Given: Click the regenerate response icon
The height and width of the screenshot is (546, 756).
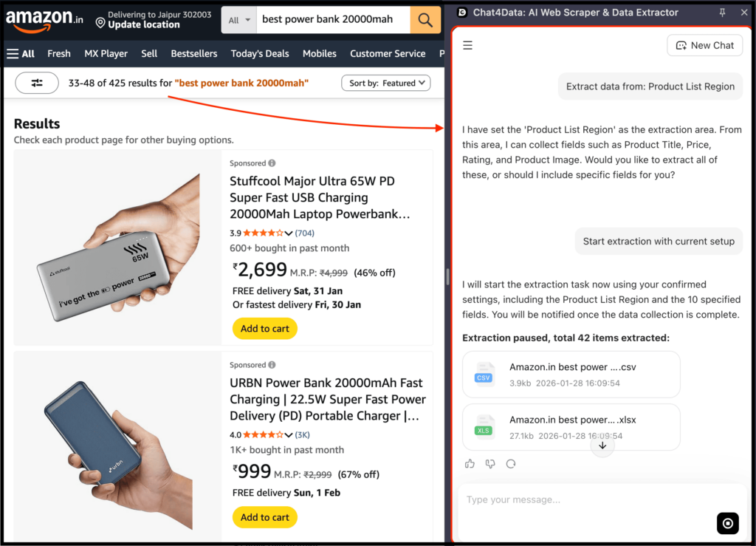Looking at the screenshot, I should pos(510,464).
